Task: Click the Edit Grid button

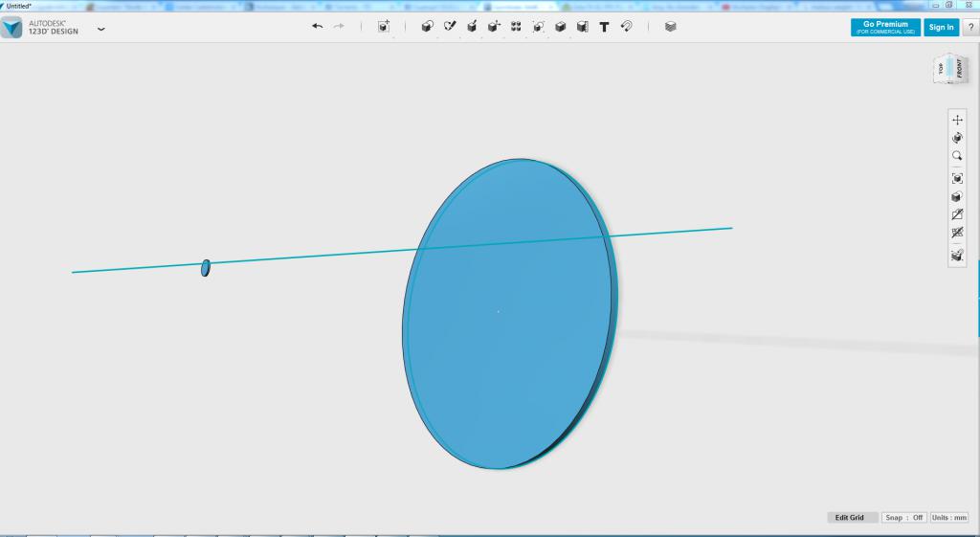Action: (x=849, y=518)
